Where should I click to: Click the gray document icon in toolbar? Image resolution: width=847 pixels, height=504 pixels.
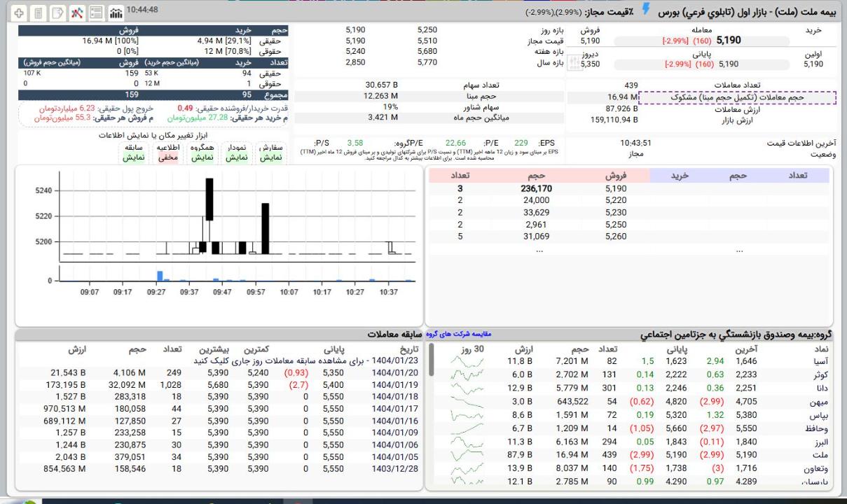pyautogui.click(x=39, y=13)
